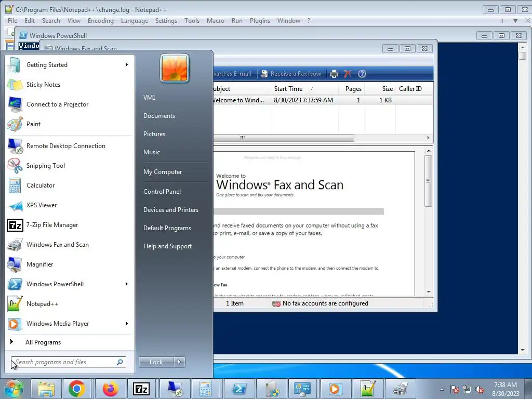Click the Start orb button
The width and height of the screenshot is (532, 399).
pyautogui.click(x=14, y=389)
